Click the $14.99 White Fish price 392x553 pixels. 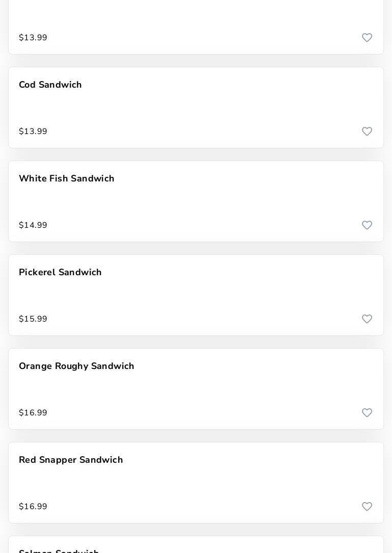pyautogui.click(x=33, y=225)
